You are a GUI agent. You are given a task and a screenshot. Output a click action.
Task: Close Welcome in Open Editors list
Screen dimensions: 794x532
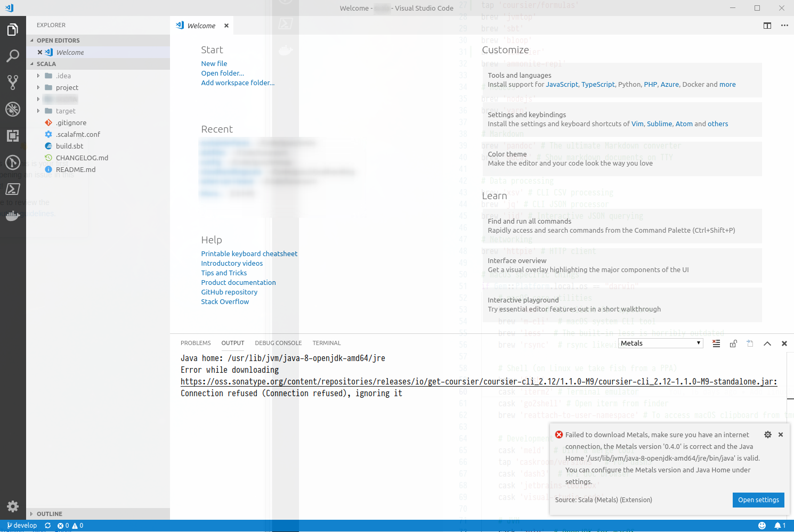[40, 52]
